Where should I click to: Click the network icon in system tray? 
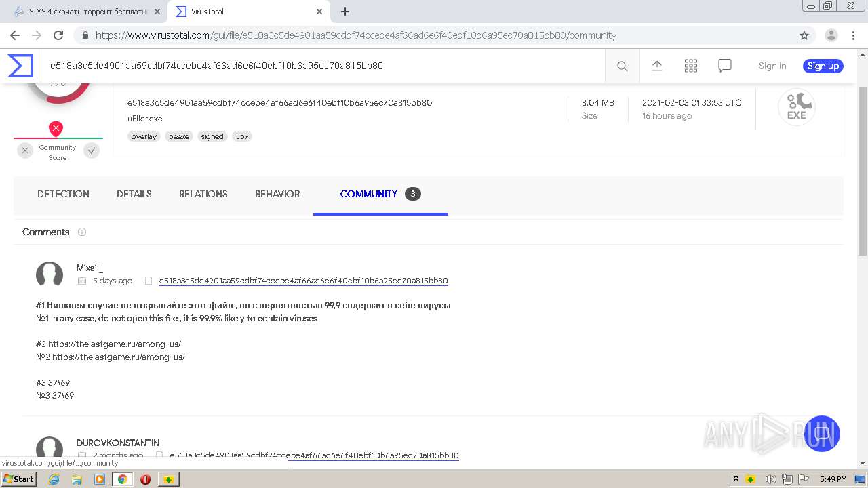787,479
